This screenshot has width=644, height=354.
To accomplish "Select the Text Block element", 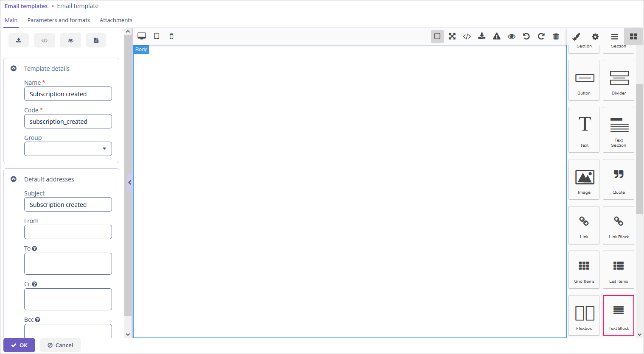I will [x=619, y=315].
